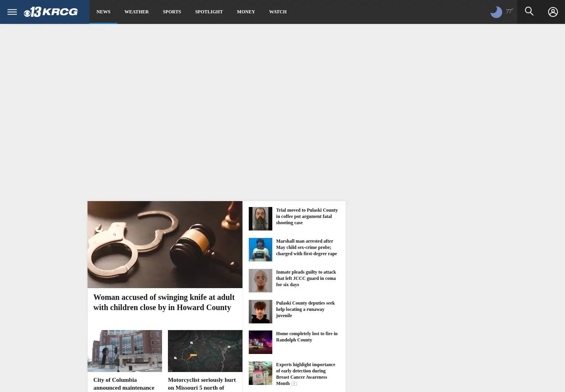Viewport: 565px width, 392px height.
Task: Read Woman accused of swinging knife headline
Action: point(164,302)
